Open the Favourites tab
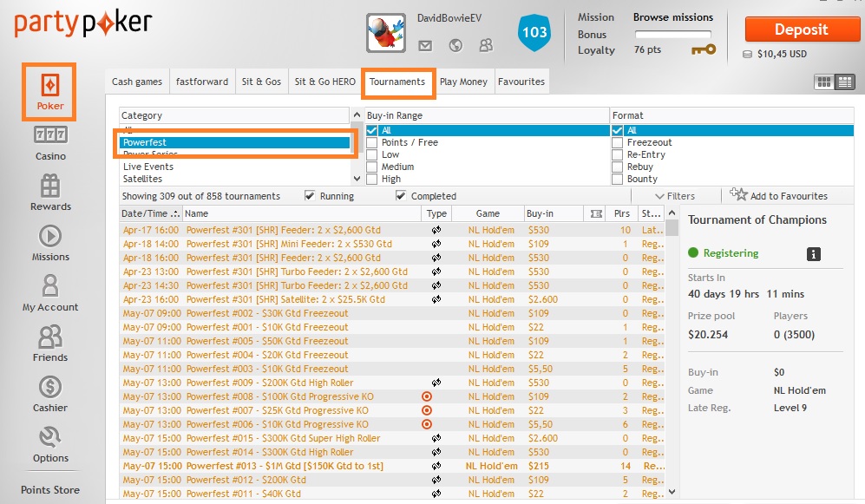The image size is (865, 504). click(521, 82)
